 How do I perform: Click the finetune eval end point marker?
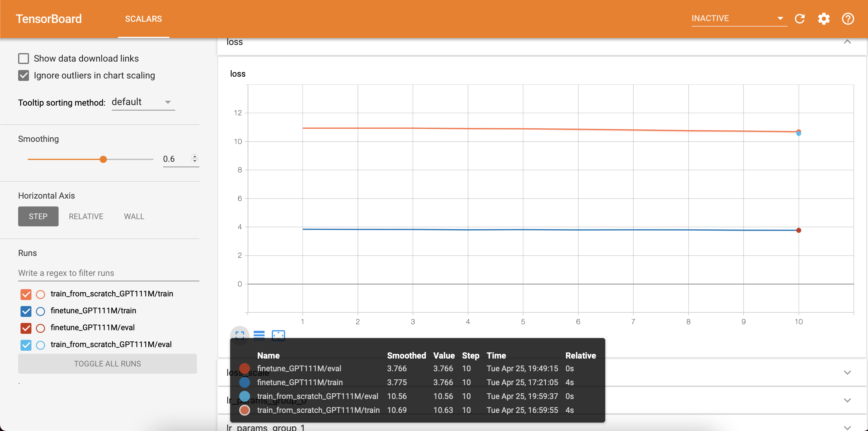pos(799,230)
